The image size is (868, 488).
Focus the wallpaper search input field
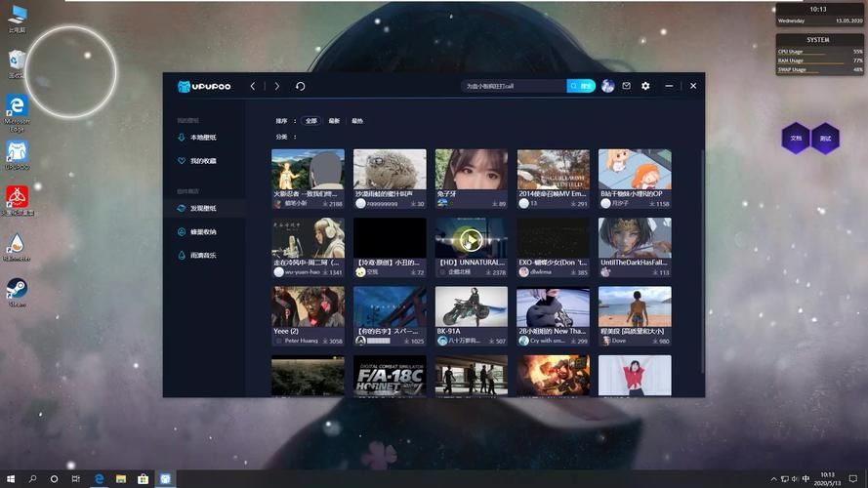click(514, 86)
